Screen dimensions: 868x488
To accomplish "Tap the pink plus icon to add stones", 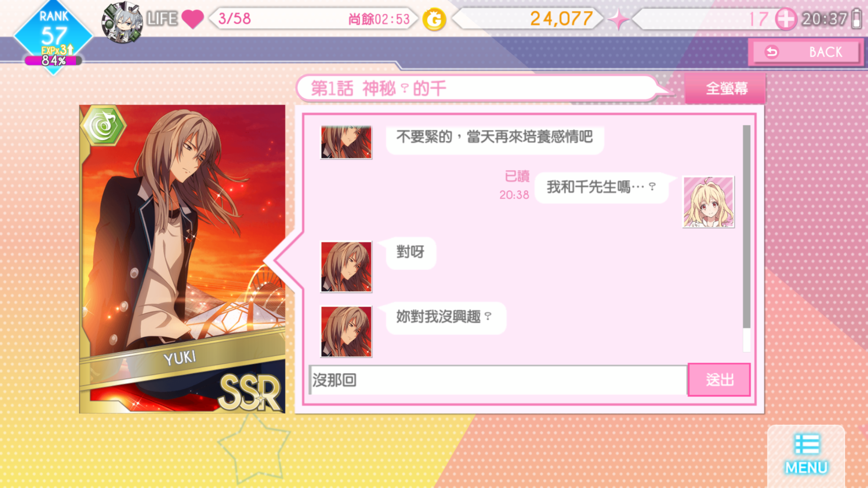I will coord(786,19).
